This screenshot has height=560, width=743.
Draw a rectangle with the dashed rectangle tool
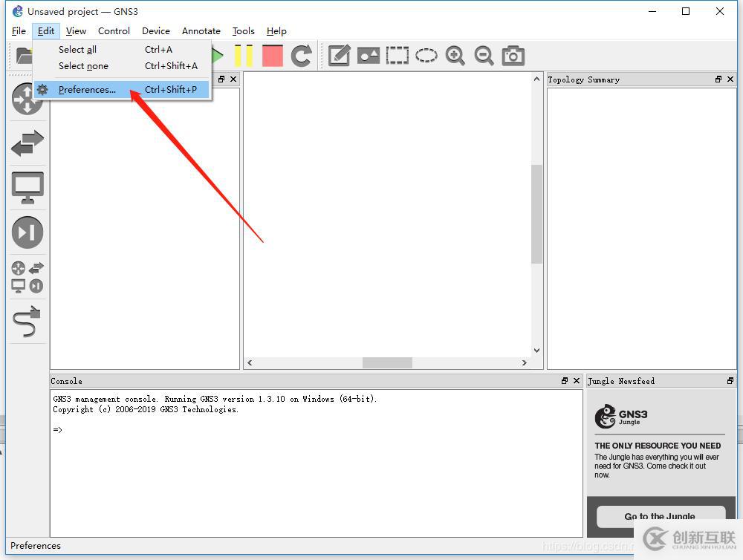pyautogui.click(x=397, y=56)
